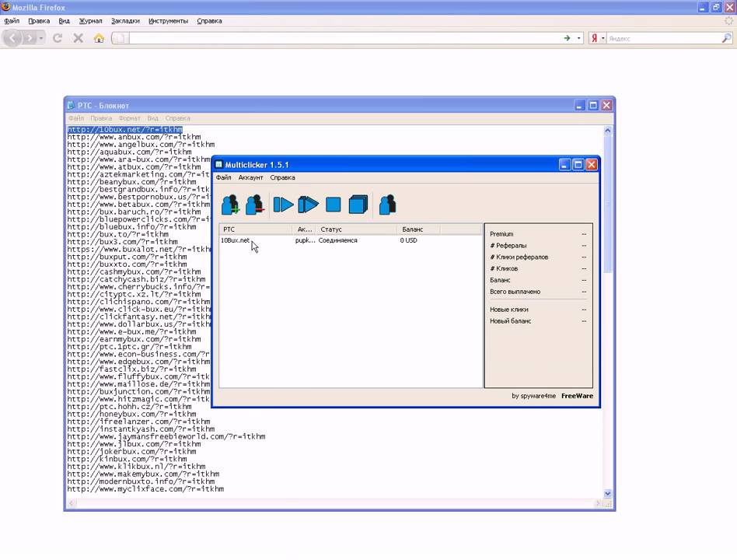The width and height of the screenshot is (737, 560).
Task: Click the add account icon in Multiclicker
Action: 230,205
